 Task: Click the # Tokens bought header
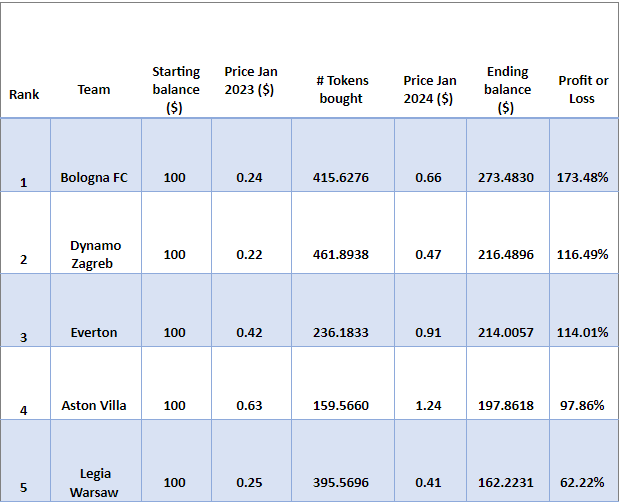(x=342, y=90)
